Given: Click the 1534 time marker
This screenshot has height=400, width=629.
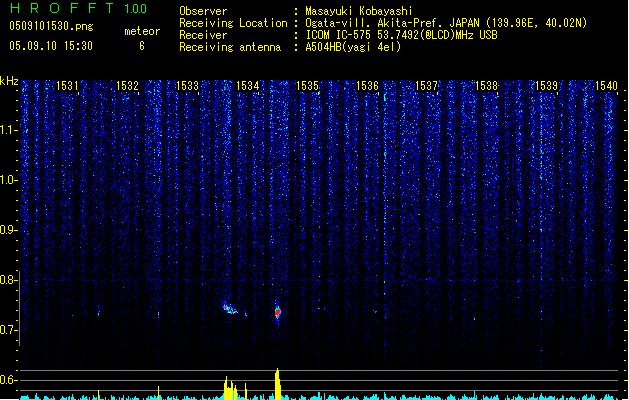Looking at the screenshot, I should pyautogui.click(x=248, y=86).
